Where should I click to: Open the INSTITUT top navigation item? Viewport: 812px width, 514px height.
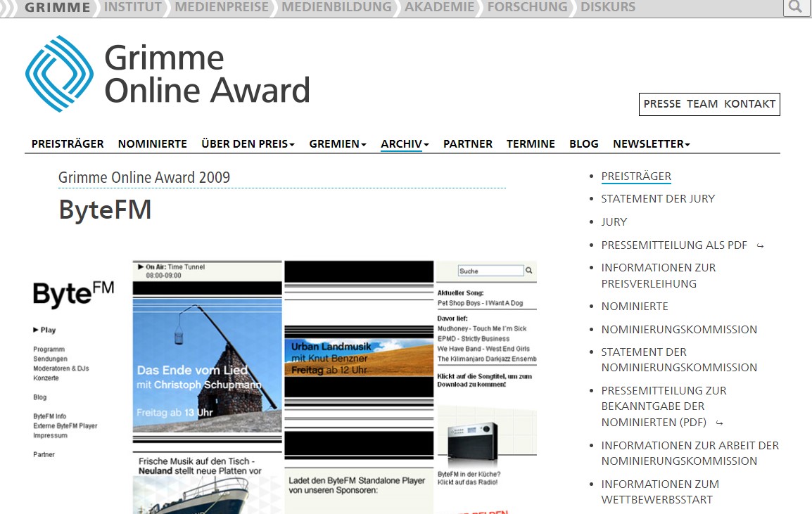tap(132, 7)
